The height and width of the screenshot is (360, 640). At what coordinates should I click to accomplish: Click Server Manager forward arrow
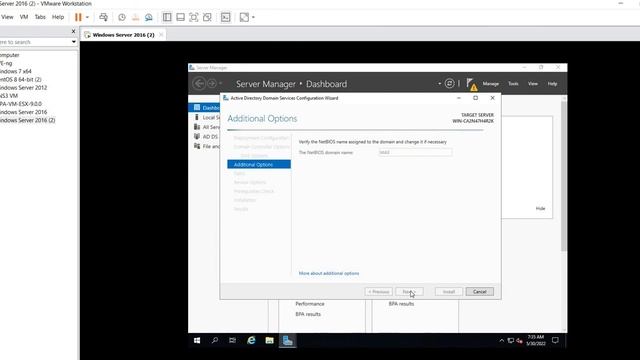212,84
